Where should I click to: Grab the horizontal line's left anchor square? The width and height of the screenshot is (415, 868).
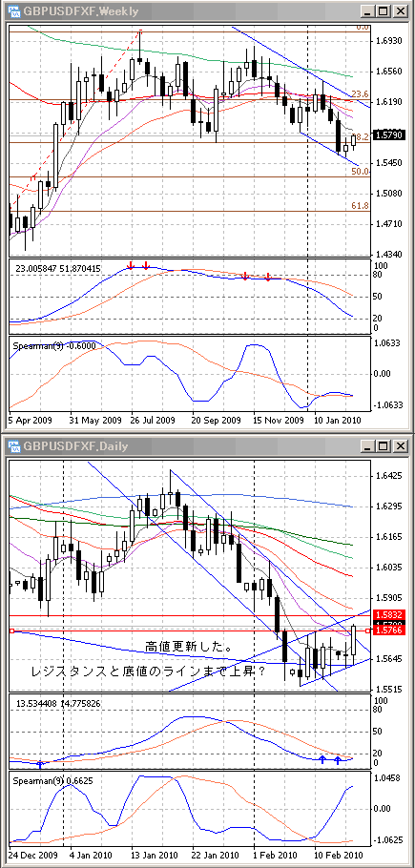(11, 630)
